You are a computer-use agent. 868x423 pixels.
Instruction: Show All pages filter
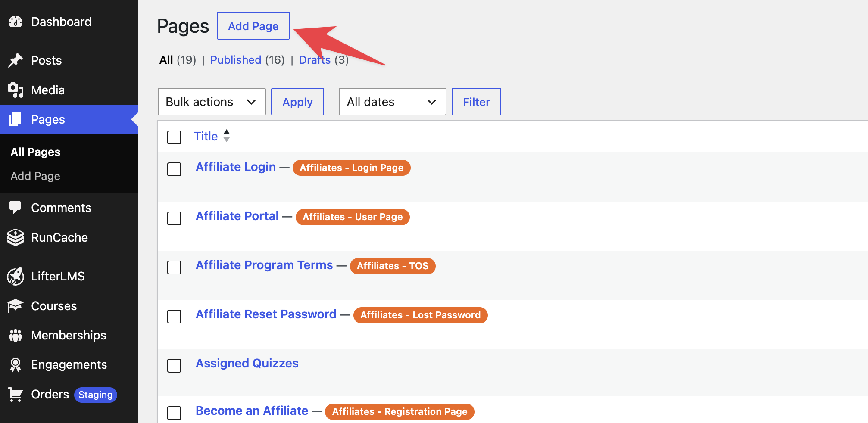[x=166, y=60]
